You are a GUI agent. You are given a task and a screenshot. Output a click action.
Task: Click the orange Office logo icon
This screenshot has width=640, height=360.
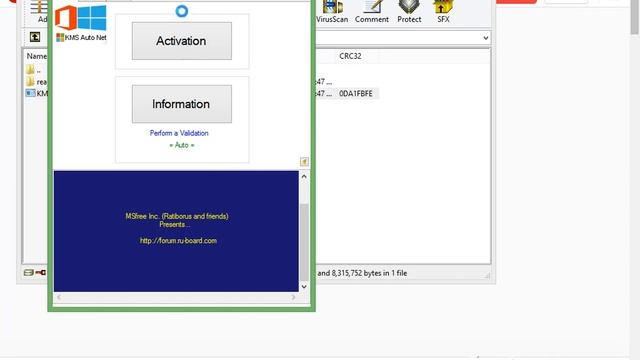(x=66, y=18)
